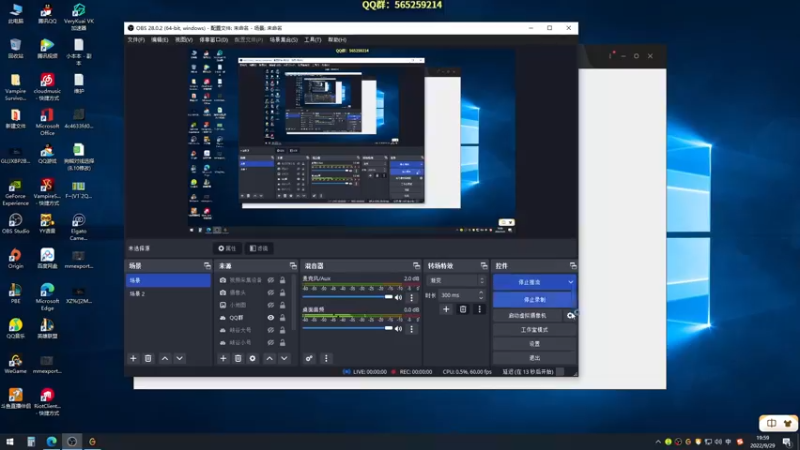The image size is (800, 450).
Task: Open the 视图(V) menu
Action: click(184, 40)
